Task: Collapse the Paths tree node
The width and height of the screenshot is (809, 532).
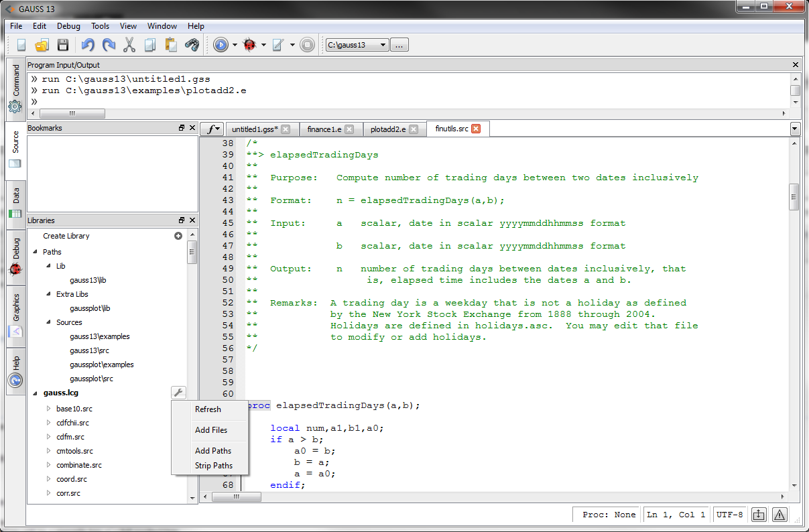Action: click(36, 252)
